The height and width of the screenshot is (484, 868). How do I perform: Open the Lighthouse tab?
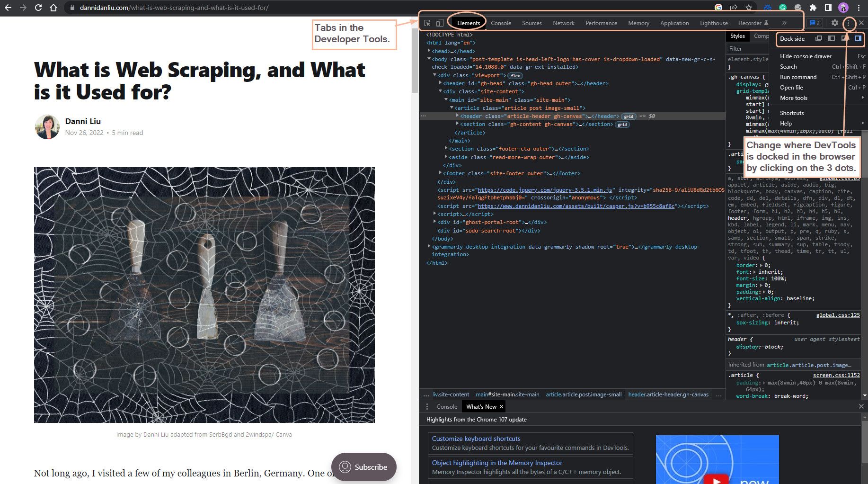click(714, 23)
